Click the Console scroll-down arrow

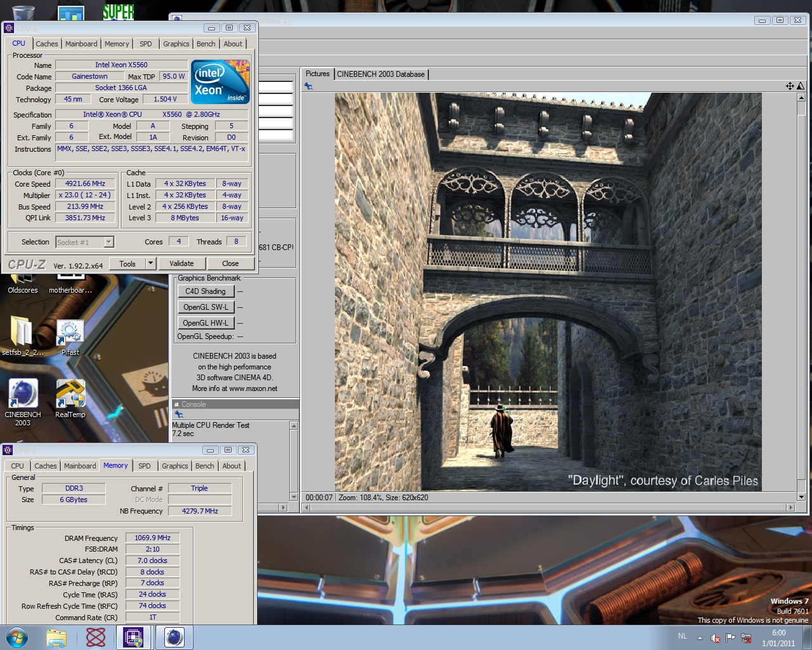[294, 496]
